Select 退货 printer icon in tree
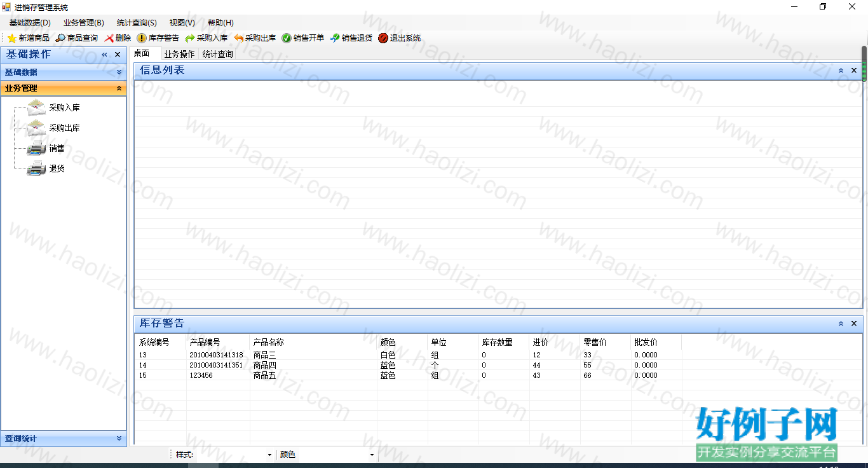This screenshot has width=868, height=468. pyautogui.click(x=36, y=169)
